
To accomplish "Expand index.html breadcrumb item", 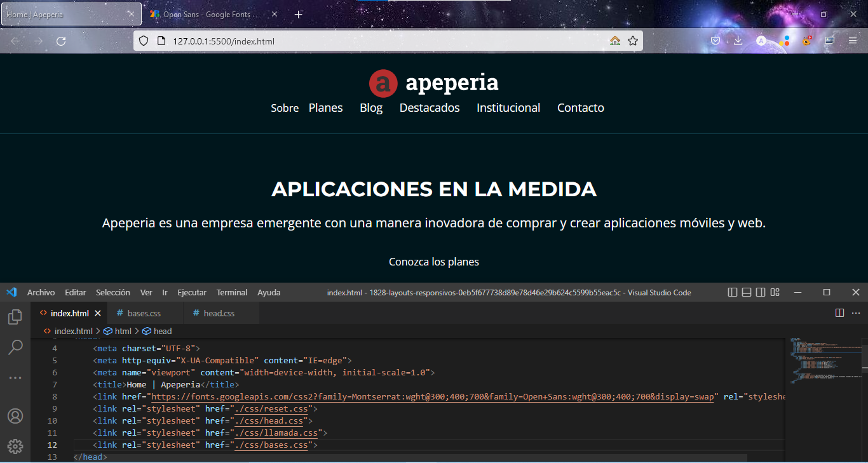I will pos(67,331).
